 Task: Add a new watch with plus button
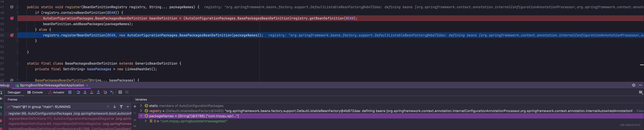134,107
